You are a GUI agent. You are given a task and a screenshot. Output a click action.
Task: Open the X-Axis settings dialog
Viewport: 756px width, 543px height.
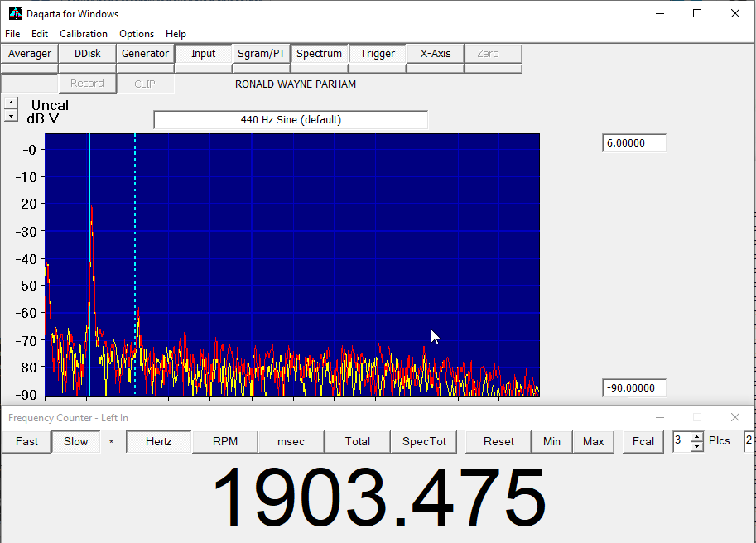coord(435,54)
